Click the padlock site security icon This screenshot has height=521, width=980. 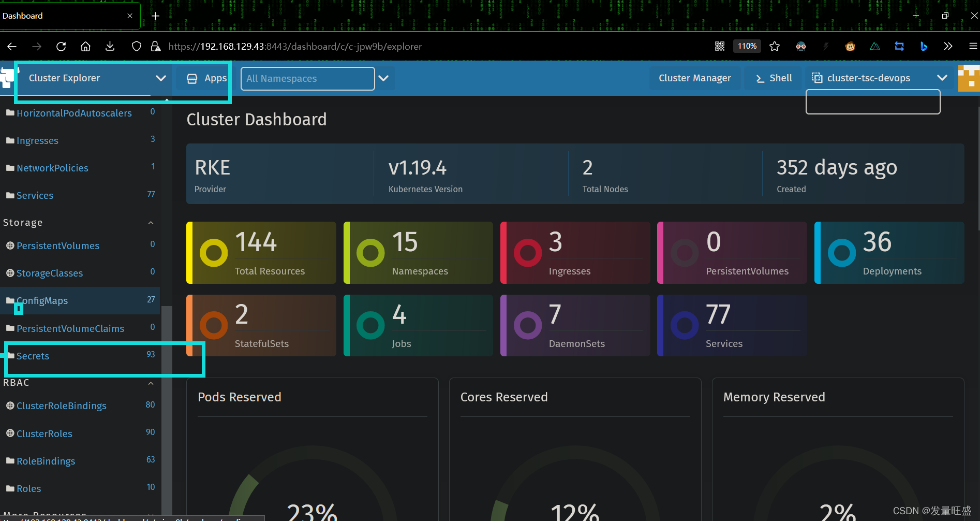click(155, 47)
